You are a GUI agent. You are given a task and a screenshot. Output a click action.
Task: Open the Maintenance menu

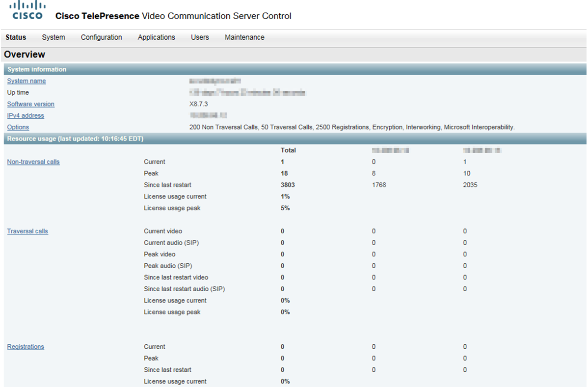coord(244,37)
